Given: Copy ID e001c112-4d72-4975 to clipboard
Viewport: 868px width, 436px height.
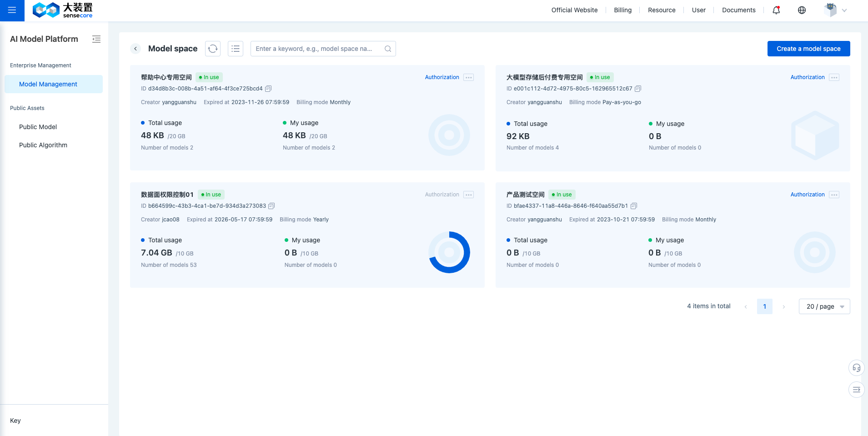Looking at the screenshot, I should click(x=638, y=89).
